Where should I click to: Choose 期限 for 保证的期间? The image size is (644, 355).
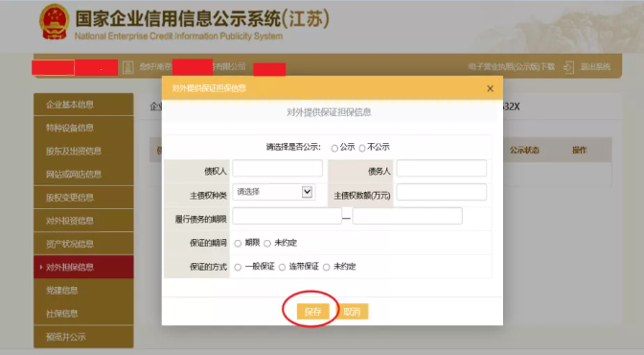point(238,244)
